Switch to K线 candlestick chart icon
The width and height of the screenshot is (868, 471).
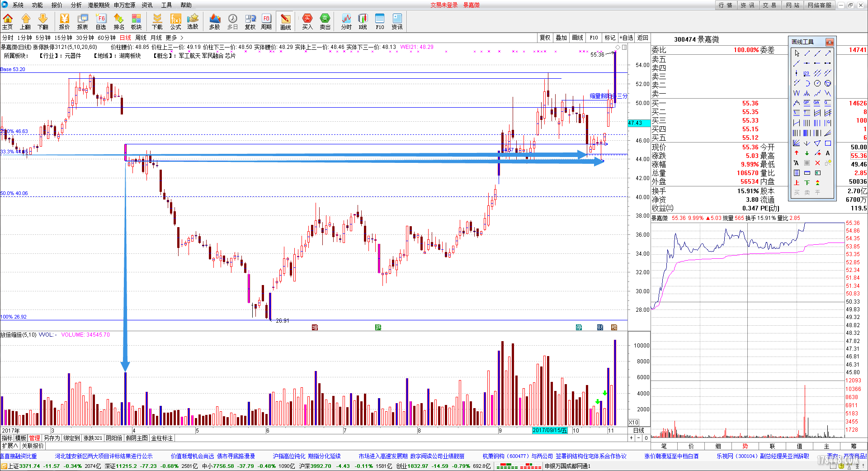[363, 21]
